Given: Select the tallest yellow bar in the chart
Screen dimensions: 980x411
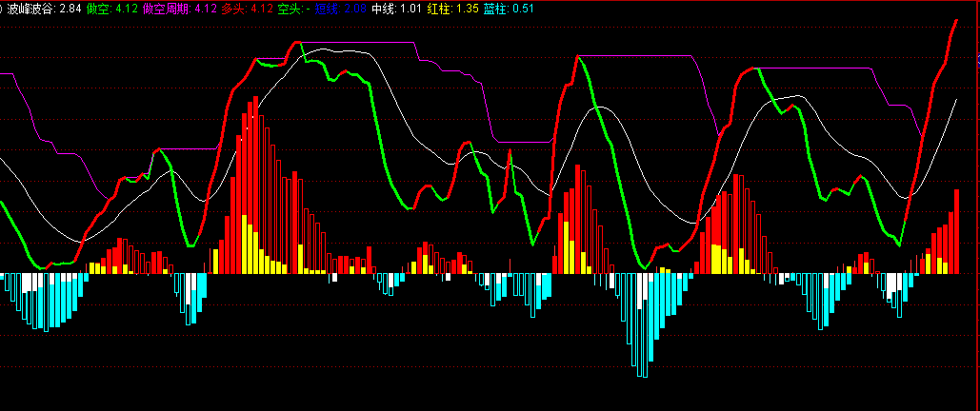Looking at the screenshot, I should 246,245.
